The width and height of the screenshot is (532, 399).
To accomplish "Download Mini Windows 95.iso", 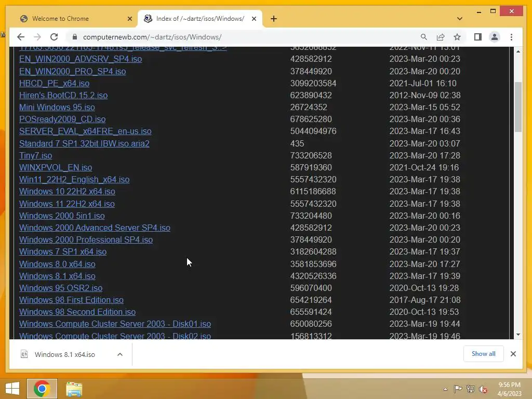I will point(57,107).
